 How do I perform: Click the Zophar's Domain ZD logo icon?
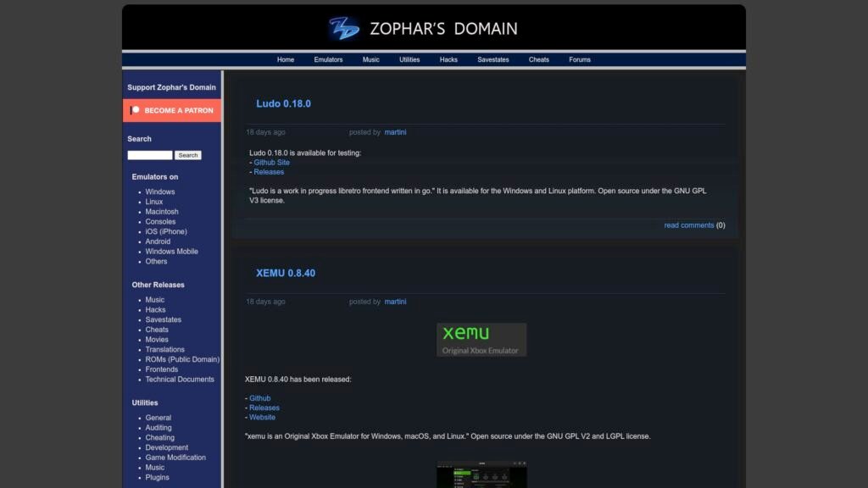pyautogui.click(x=344, y=28)
